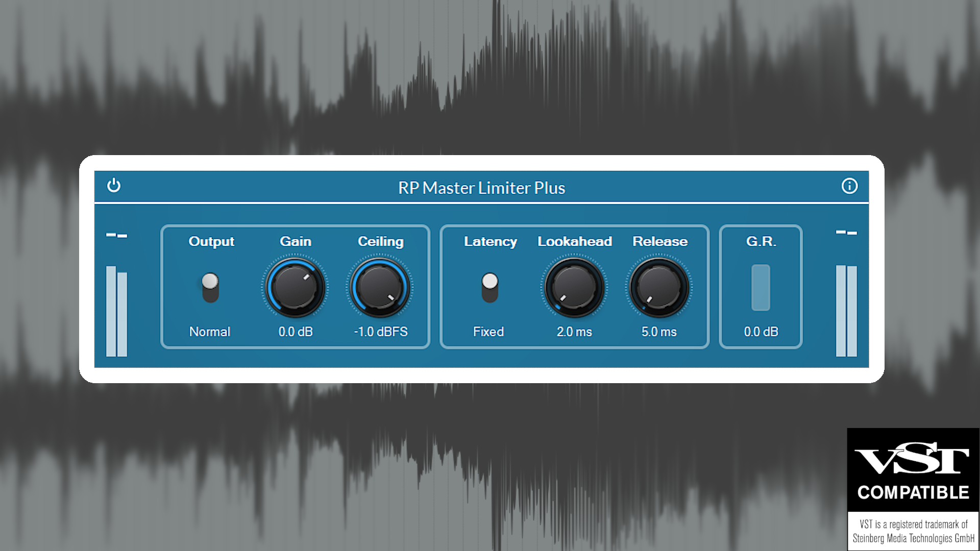Click the VST Compatible logo
The image size is (980, 551).
click(913, 489)
